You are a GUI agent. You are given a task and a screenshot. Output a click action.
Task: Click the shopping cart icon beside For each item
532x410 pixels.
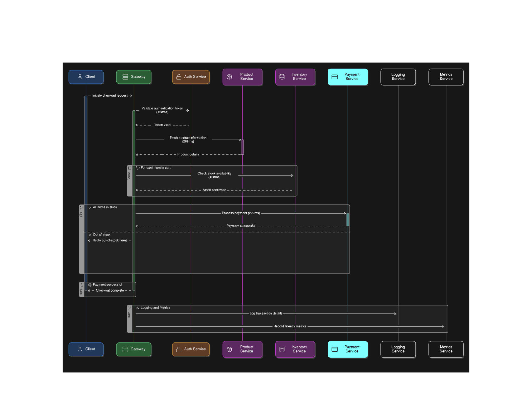coord(138,168)
